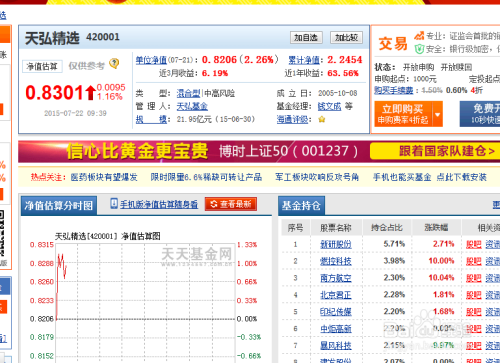Open stock link 南方航空
The image size is (500, 363).
coord(336,278)
